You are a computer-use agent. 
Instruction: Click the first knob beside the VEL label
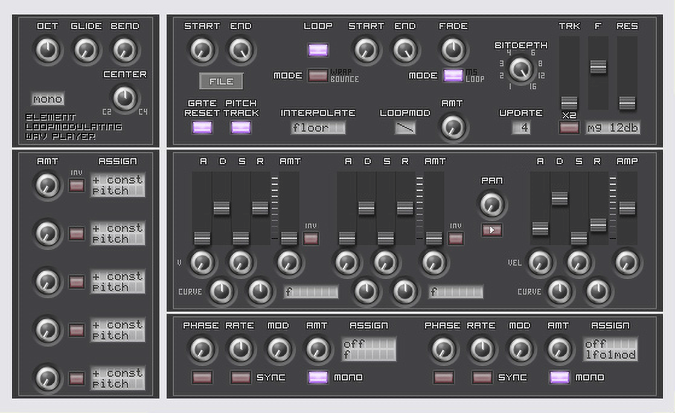(540, 262)
